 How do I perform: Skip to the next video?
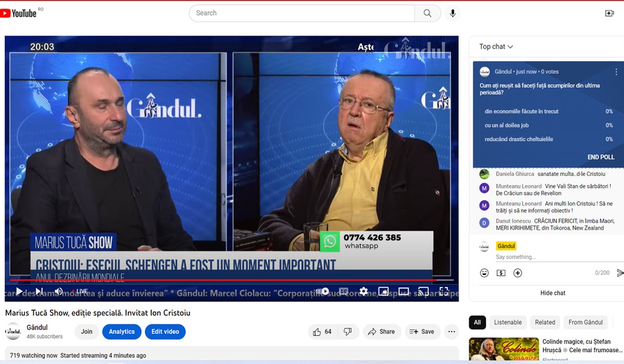coord(39,291)
